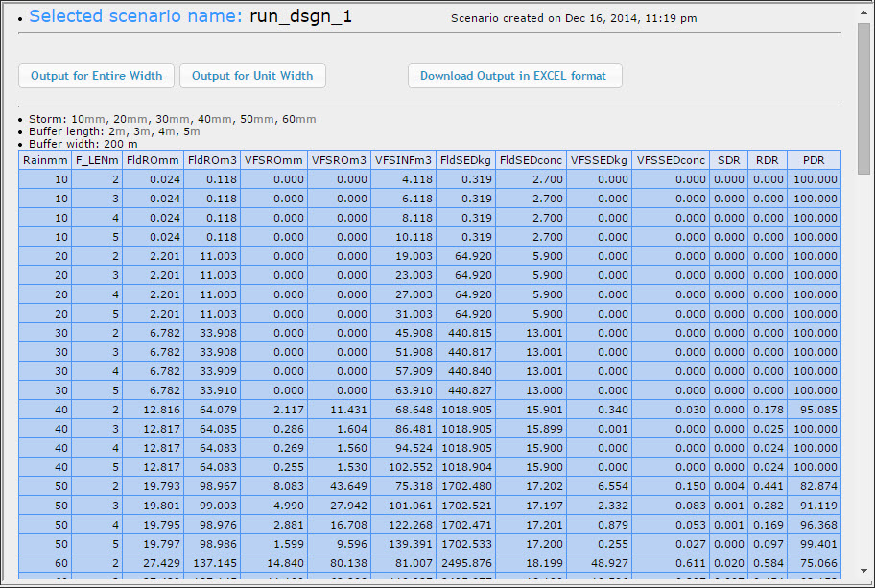Click the VFSINFm3 value 86.481
875x588 pixels.
click(404, 429)
